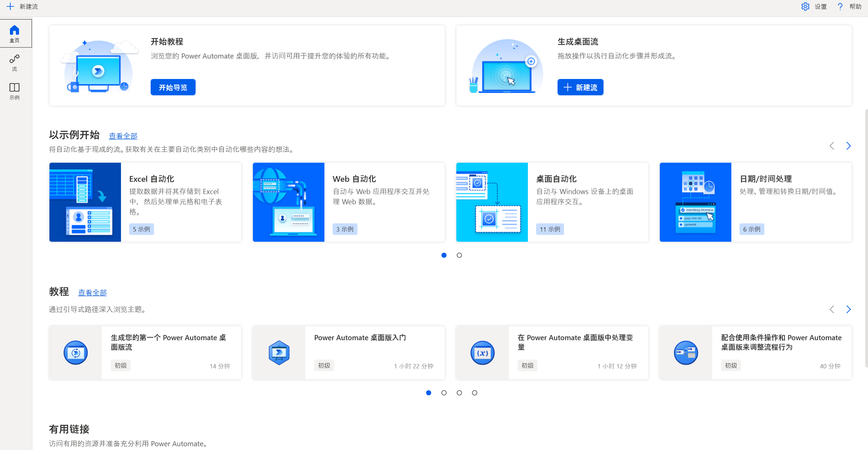
Task: Click the 开始导览 button
Action: (x=173, y=87)
